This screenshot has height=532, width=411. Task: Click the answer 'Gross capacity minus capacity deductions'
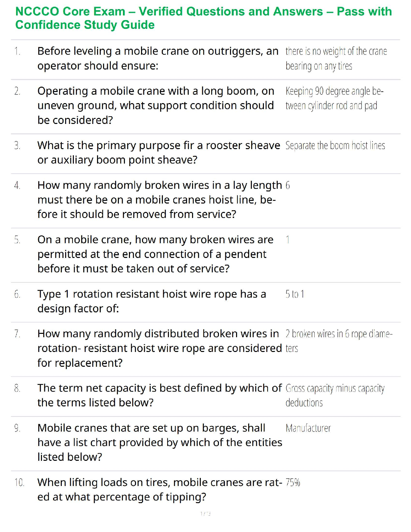point(335,395)
